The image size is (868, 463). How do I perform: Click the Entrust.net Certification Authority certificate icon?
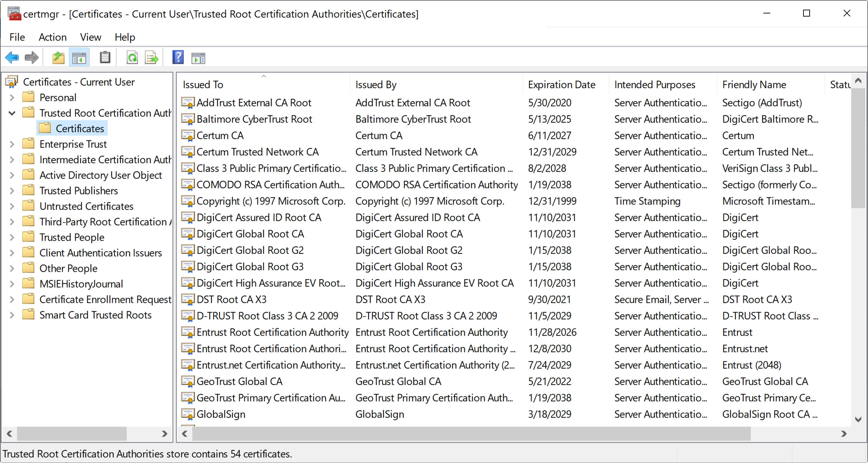[x=188, y=365]
